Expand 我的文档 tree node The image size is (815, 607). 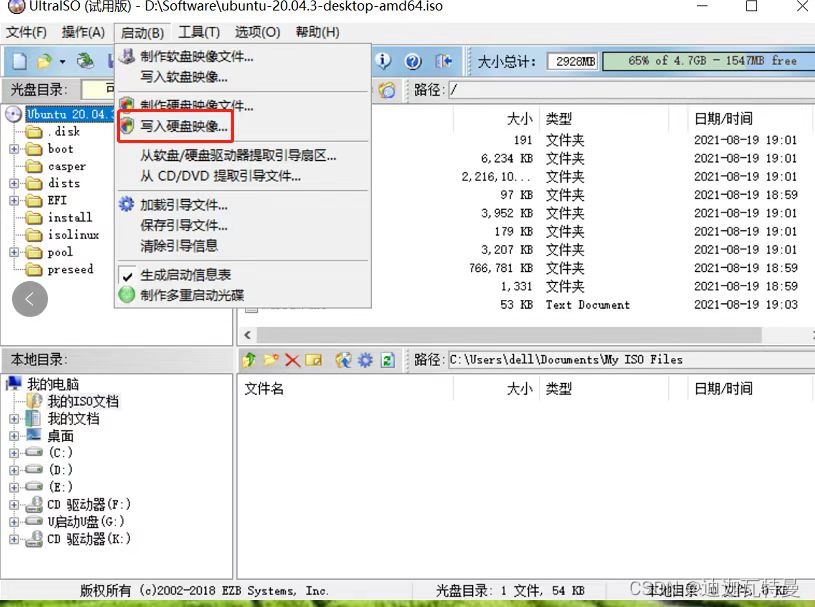(14, 419)
